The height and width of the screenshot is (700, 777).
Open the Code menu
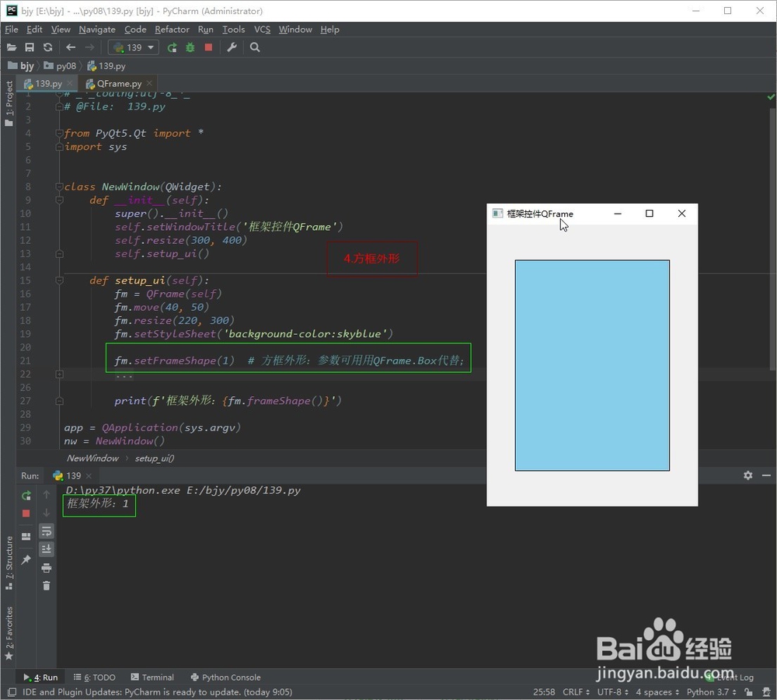coord(135,30)
